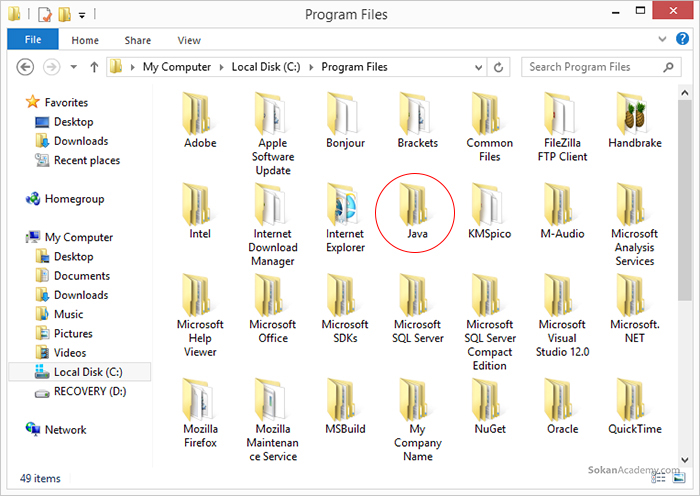
Task: Open the Common Files folder
Action: click(x=489, y=127)
